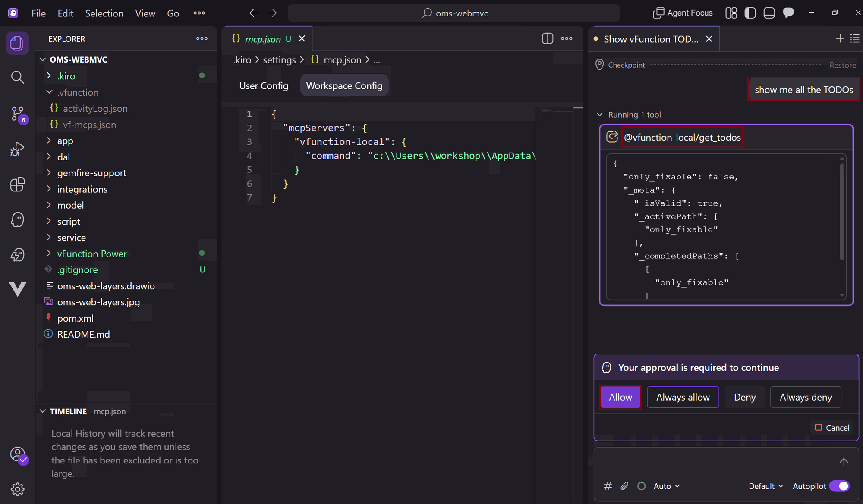
Task: Open the Search view icon
Action: tap(17, 77)
